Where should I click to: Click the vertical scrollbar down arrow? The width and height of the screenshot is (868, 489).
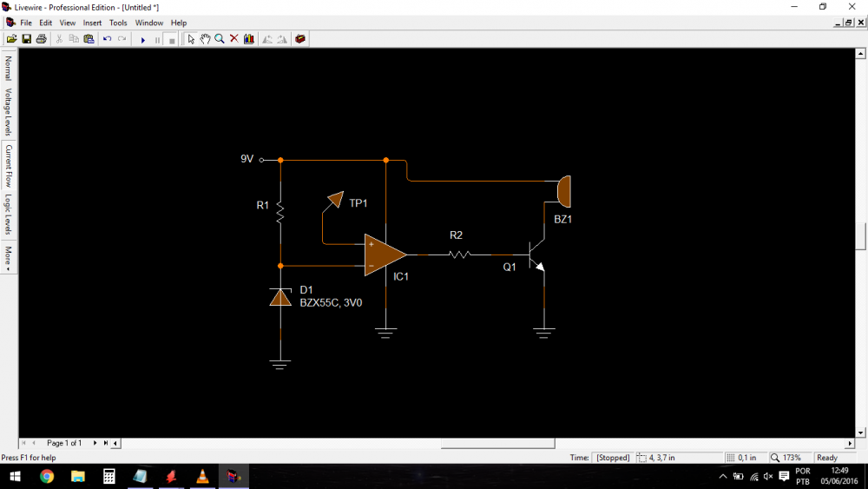tap(860, 433)
